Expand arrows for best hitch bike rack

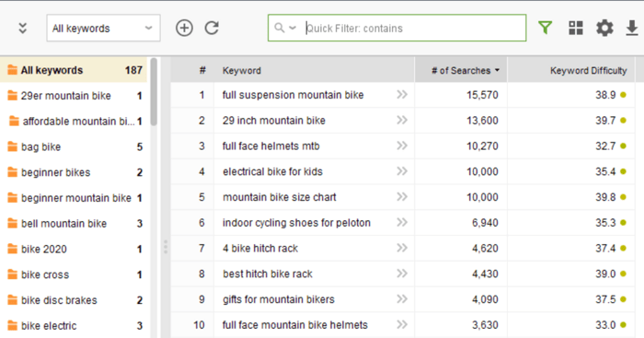[x=402, y=274]
